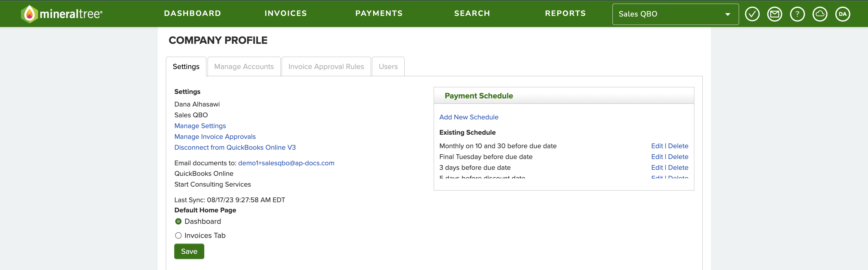This screenshot has width=868, height=270.
Task: Click Disconnect from QuickBooks Online V3
Action: tap(235, 147)
